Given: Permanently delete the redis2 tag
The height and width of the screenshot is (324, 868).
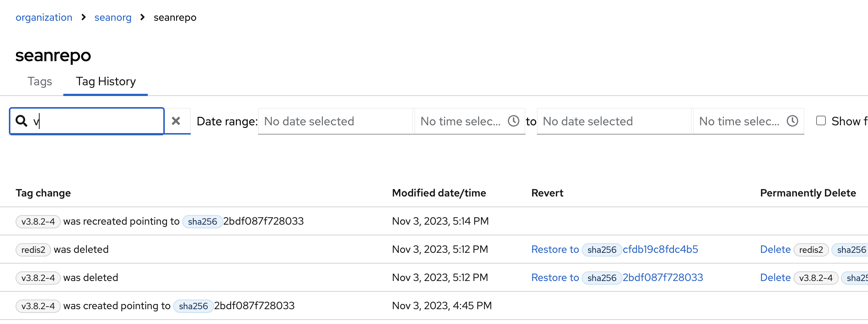Looking at the screenshot, I should (775, 249).
